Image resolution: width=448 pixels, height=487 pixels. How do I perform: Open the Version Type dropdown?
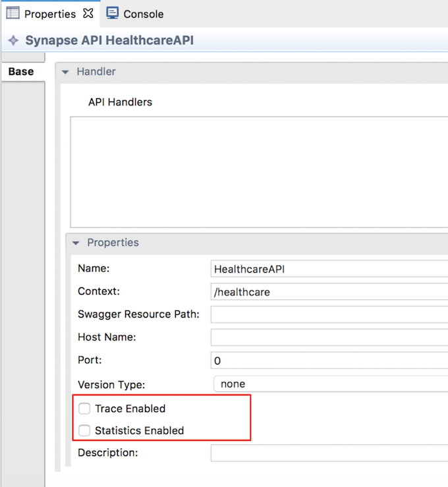tap(331, 384)
